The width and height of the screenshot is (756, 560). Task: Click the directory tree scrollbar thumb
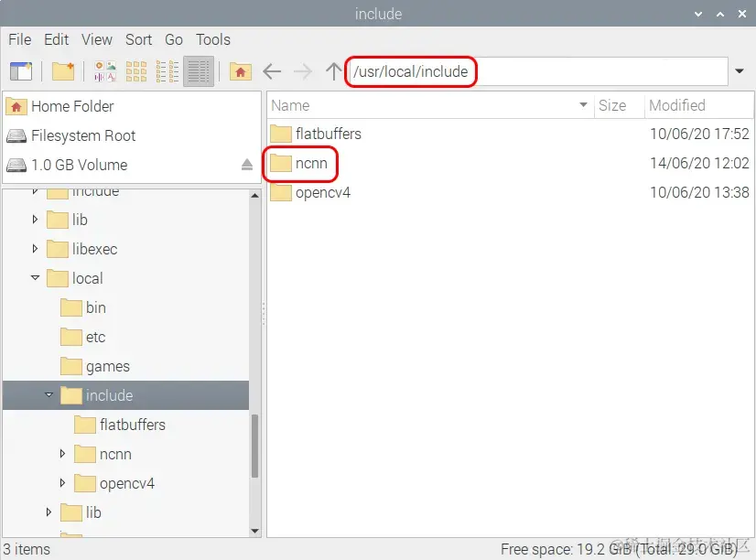point(255,446)
